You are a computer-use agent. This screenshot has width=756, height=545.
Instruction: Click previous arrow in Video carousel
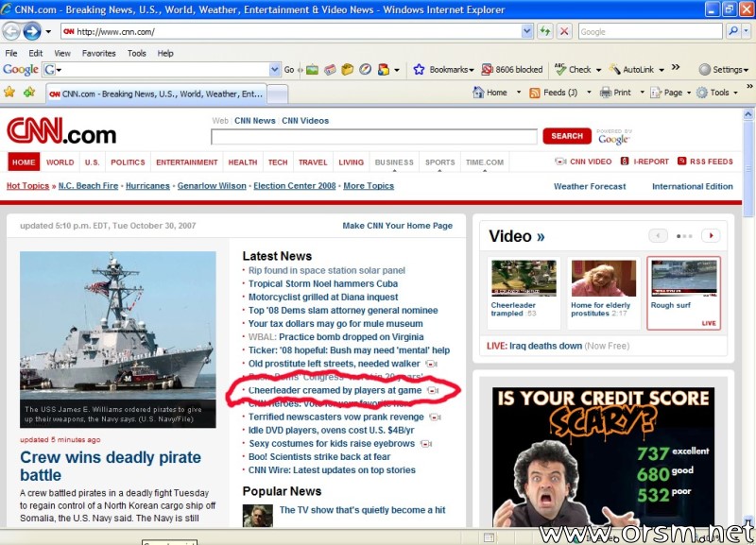(658, 235)
